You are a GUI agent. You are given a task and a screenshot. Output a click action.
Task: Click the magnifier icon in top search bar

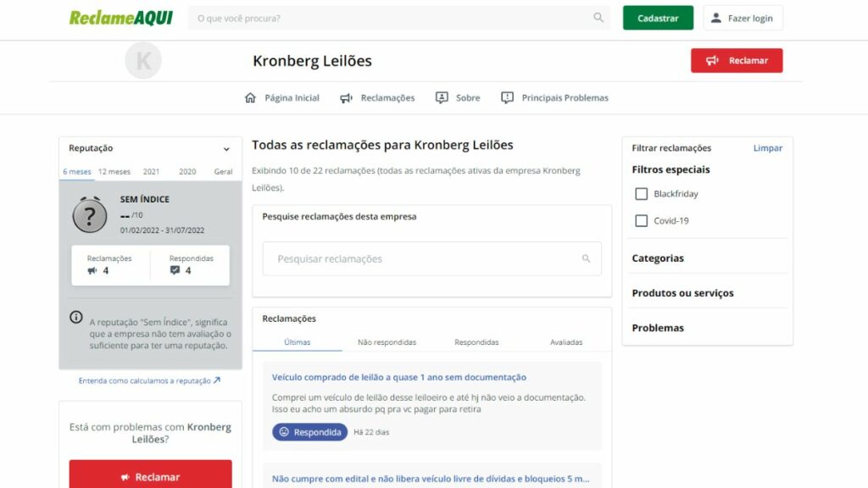coord(598,18)
